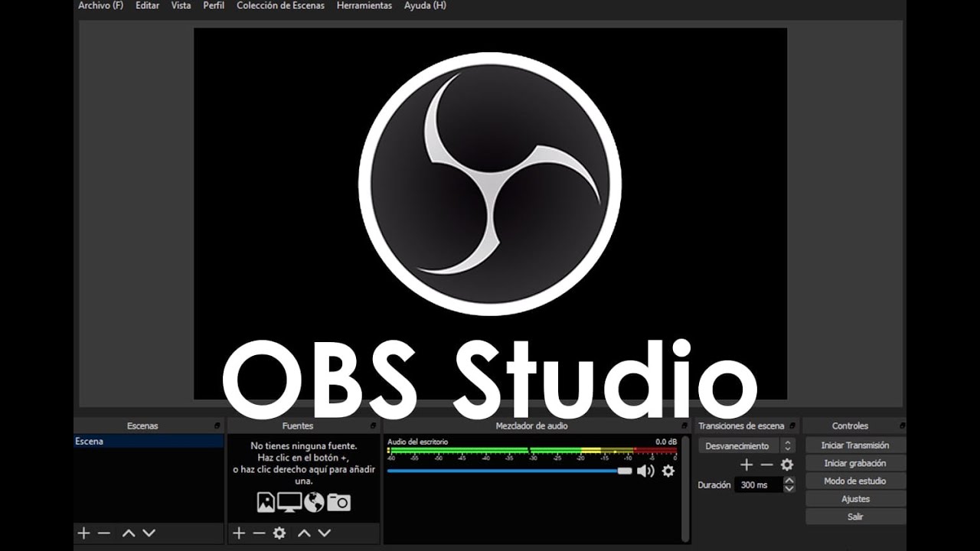The height and width of the screenshot is (551, 980).
Task: Open the Audio del escritorio settings gear
Action: coord(668,471)
